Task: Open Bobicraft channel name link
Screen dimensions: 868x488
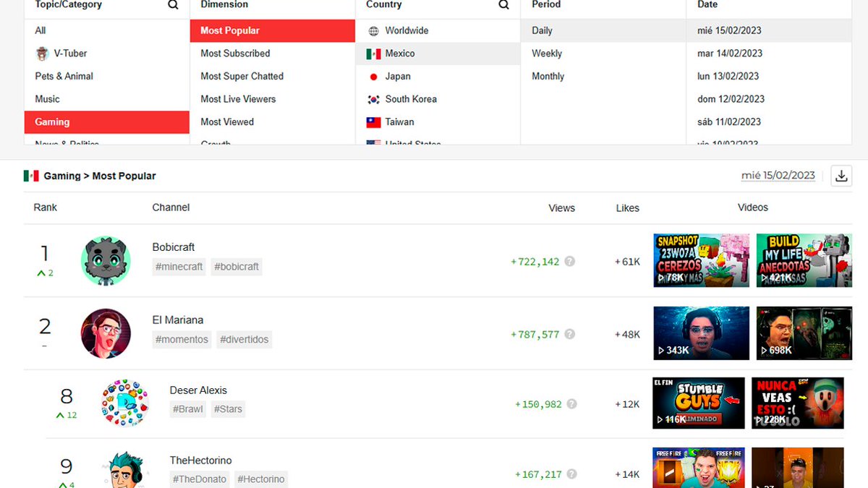Action: tap(174, 247)
